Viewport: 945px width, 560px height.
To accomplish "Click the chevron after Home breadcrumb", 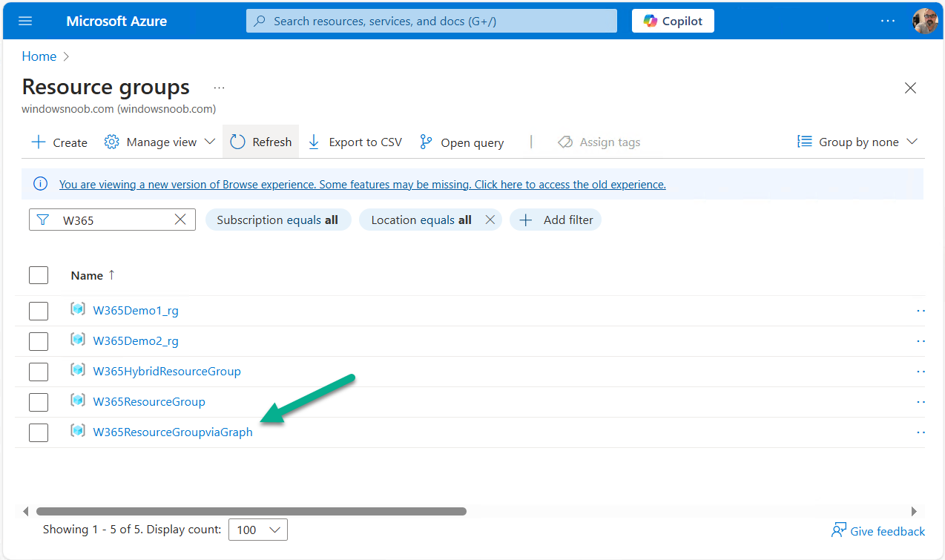I will click(x=66, y=56).
